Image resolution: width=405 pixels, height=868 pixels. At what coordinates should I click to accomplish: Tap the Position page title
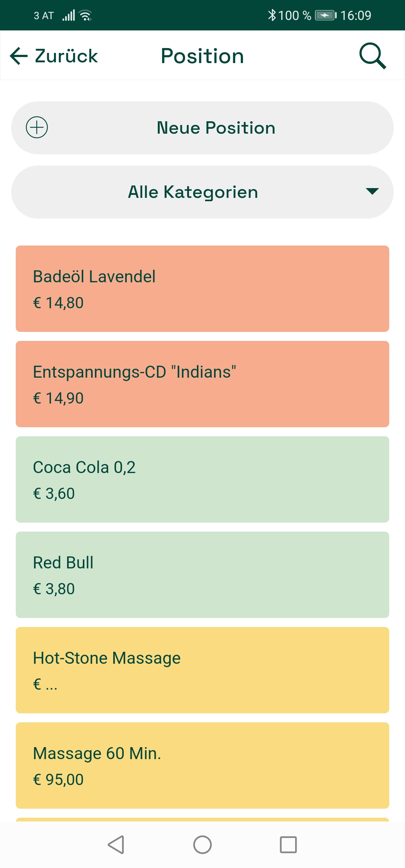(x=202, y=56)
